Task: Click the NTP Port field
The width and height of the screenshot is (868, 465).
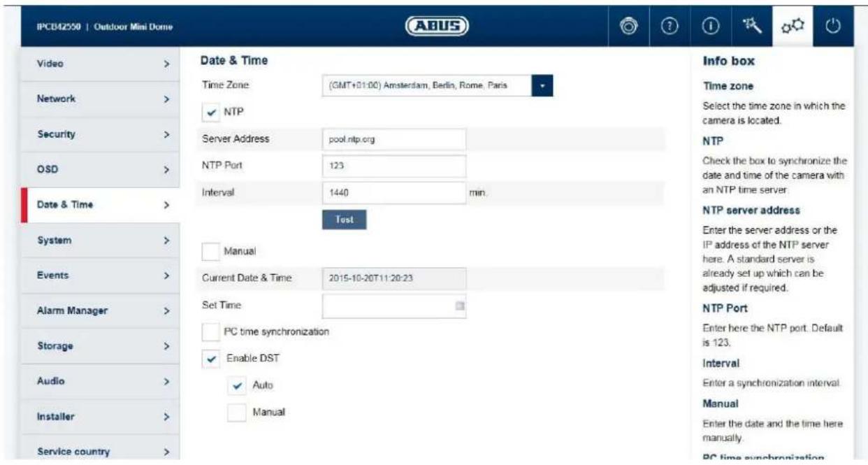Action: coord(394,166)
